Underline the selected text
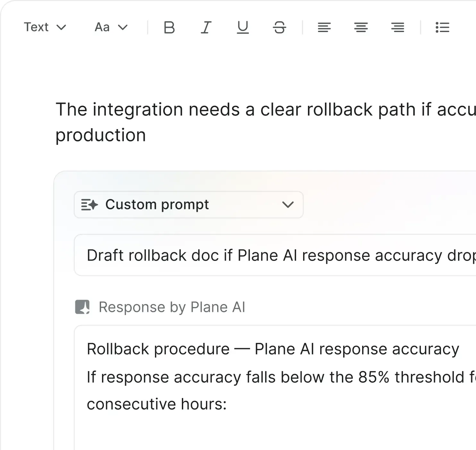476x450 pixels. 243,28
